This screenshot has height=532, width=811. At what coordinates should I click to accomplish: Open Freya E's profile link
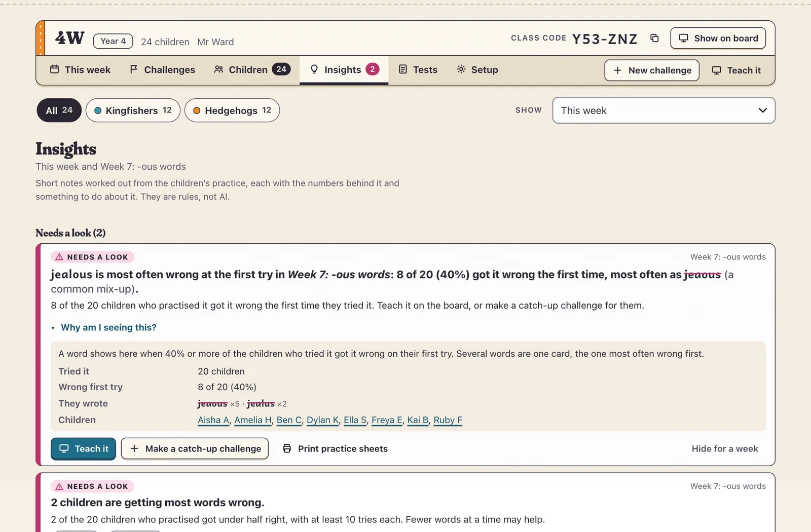pos(387,420)
